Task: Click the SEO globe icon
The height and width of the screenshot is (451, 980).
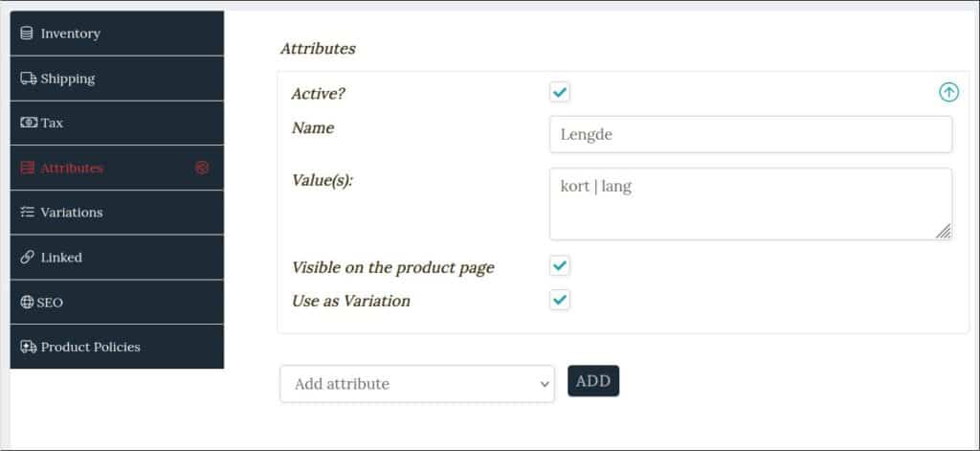Action: (27, 303)
